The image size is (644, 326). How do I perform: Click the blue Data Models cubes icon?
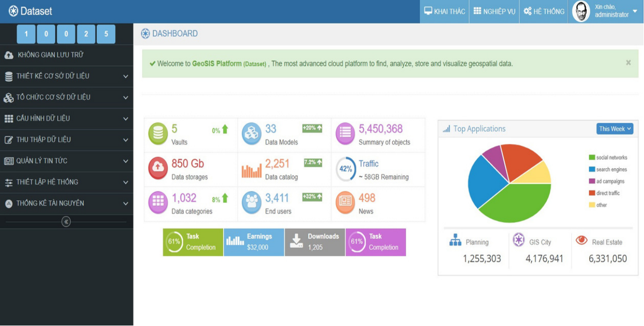click(252, 134)
